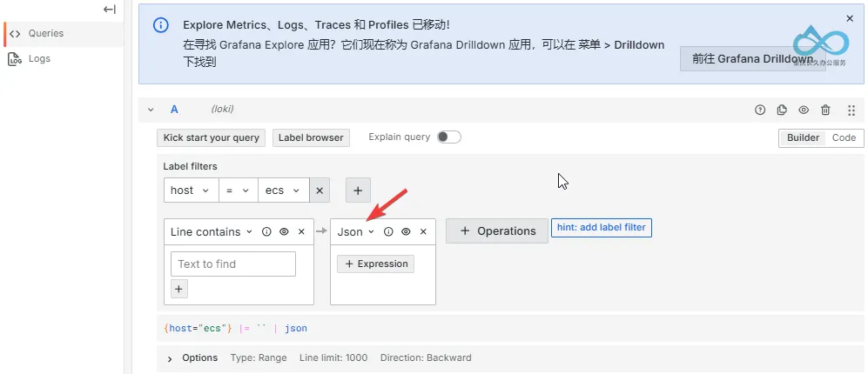Toggle the Explain query switch
Image resolution: width=868 pixels, height=374 pixels.
click(449, 137)
